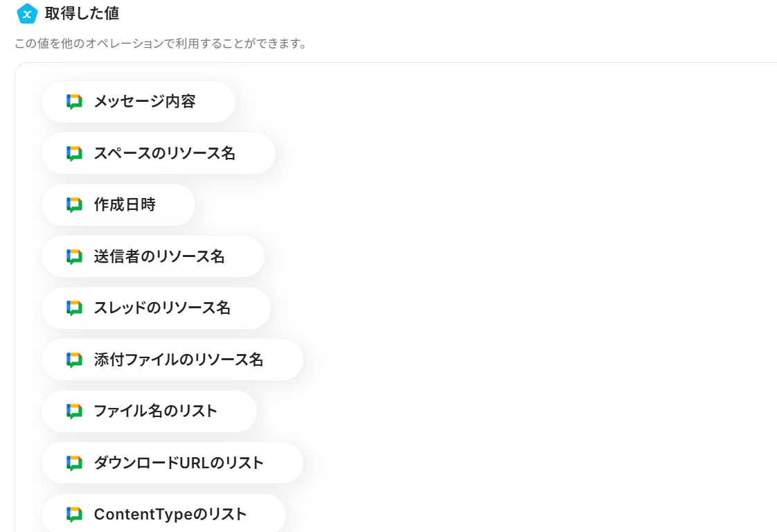Select the ダウンロードURLのリスト value label

click(x=179, y=463)
